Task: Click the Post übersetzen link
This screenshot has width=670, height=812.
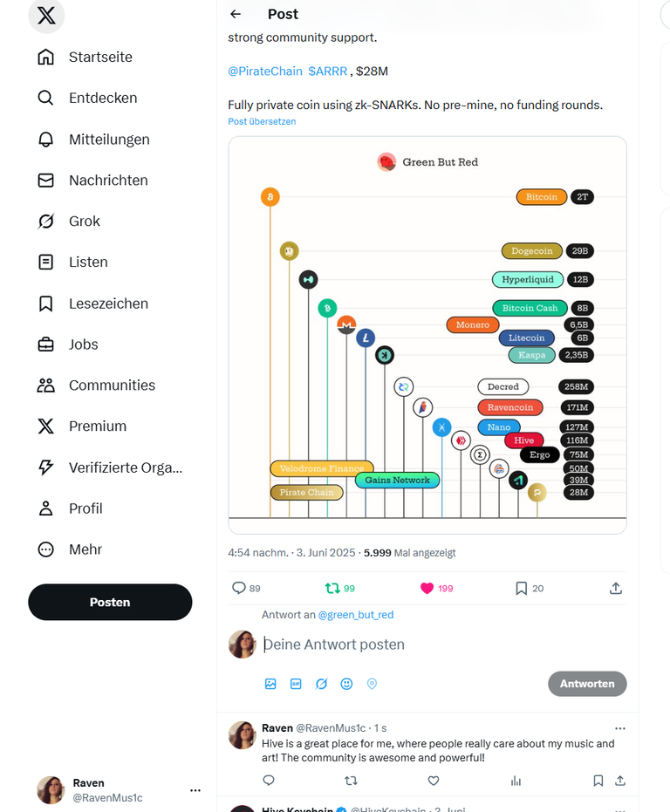Action: pyautogui.click(x=262, y=121)
